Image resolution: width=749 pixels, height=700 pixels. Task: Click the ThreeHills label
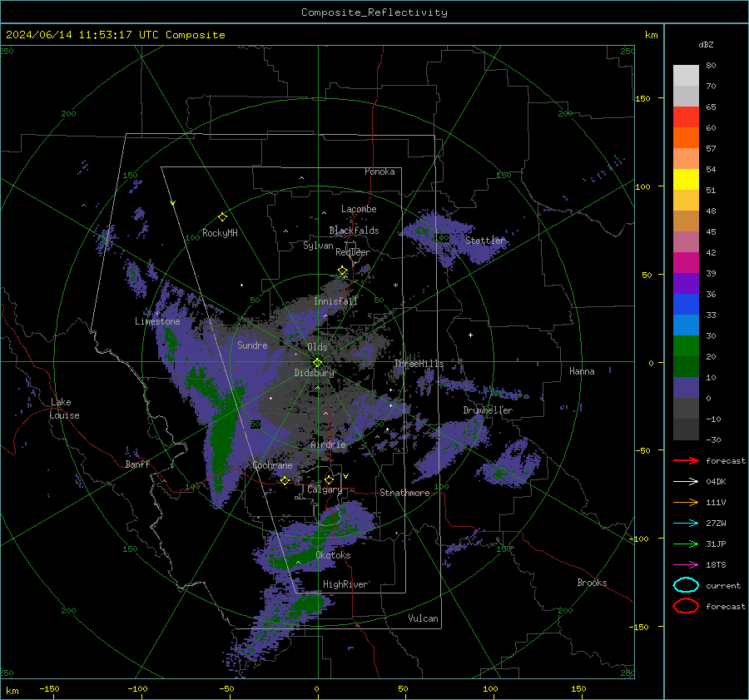[419, 364]
